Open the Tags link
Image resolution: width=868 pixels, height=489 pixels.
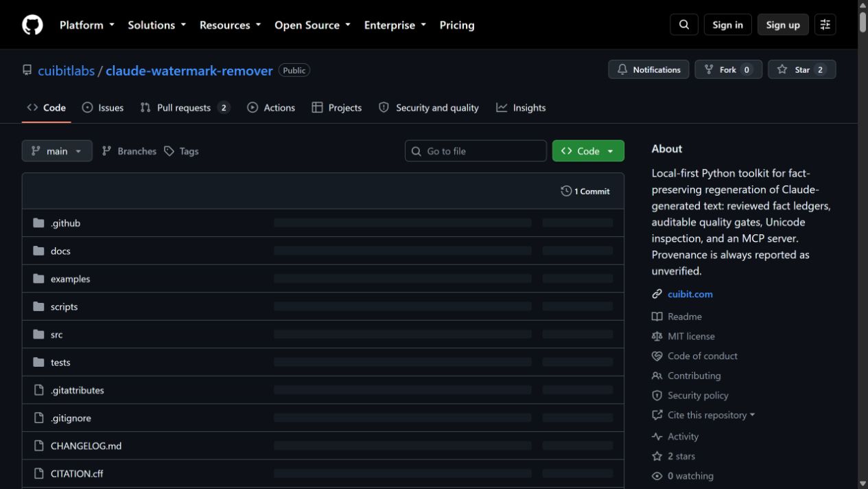click(x=181, y=151)
